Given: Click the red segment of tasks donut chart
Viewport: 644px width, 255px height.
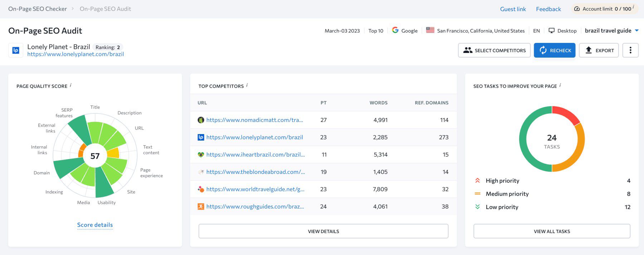Looking at the screenshot, I should click(566, 113).
